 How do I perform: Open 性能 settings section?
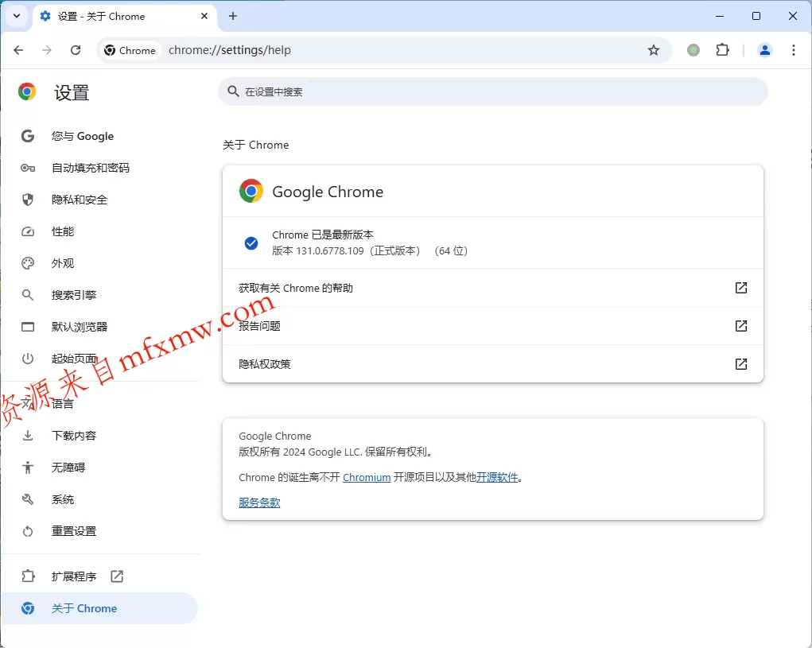pyautogui.click(x=99, y=231)
